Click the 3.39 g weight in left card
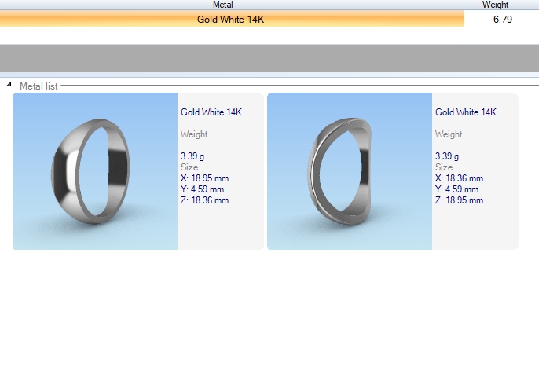The width and height of the screenshot is (539, 392). 194,156
